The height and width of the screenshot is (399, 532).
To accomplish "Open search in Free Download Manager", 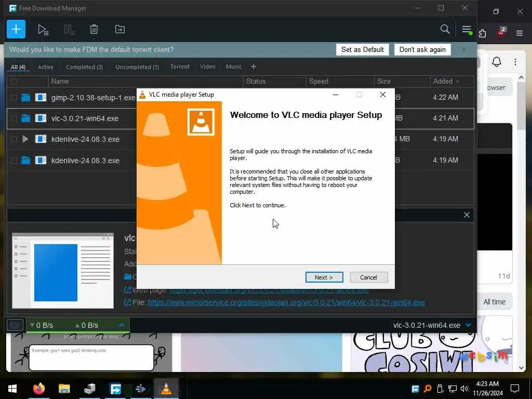I will [445, 29].
